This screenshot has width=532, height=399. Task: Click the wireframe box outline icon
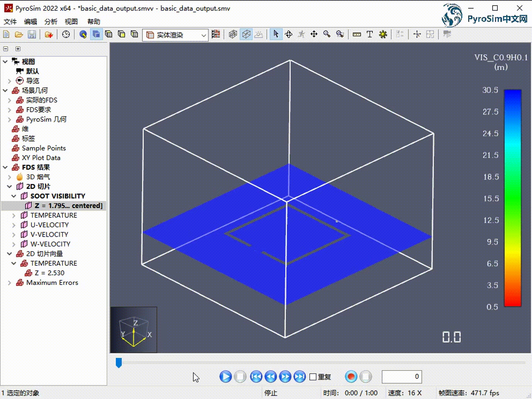(246, 34)
